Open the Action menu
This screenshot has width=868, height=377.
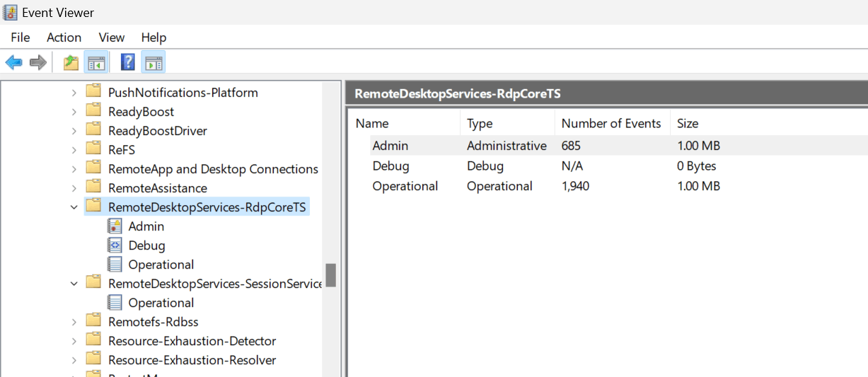(x=64, y=37)
